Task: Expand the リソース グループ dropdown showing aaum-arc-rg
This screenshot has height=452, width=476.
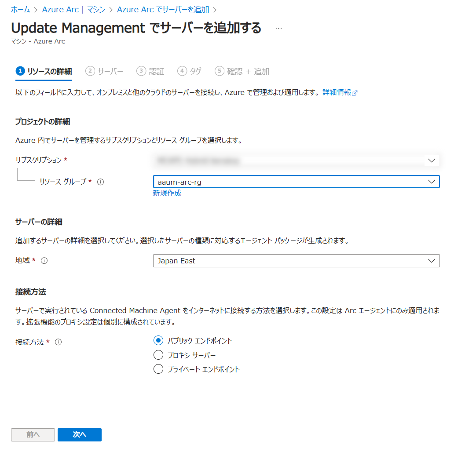Action: tap(296, 182)
